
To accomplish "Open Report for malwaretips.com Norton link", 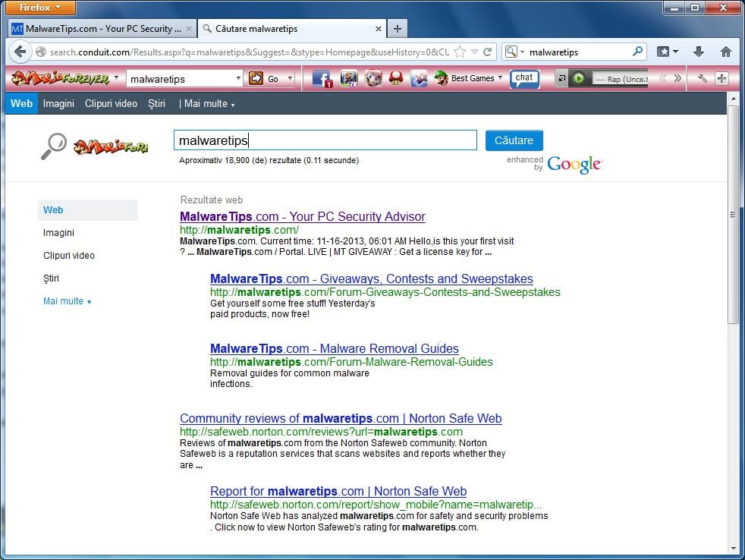I will [338, 491].
